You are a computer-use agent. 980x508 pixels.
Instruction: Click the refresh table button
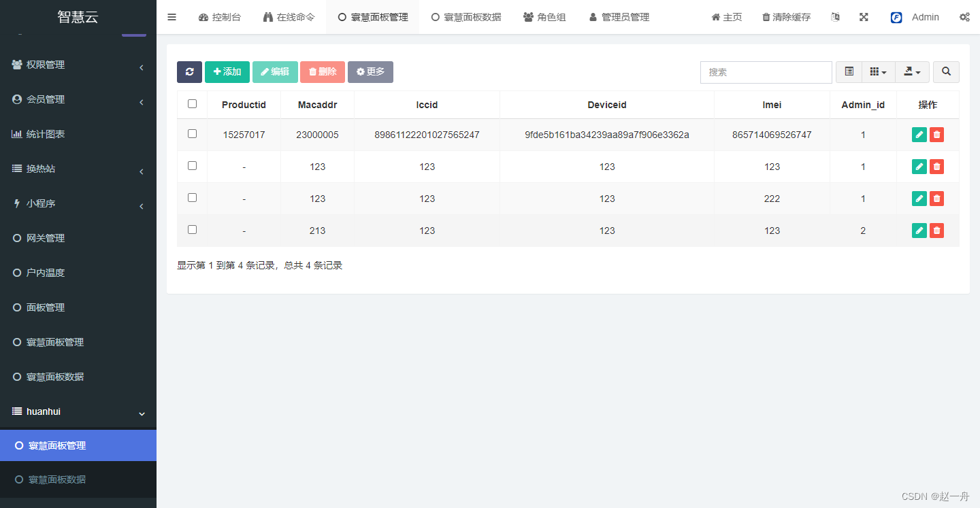click(x=189, y=72)
